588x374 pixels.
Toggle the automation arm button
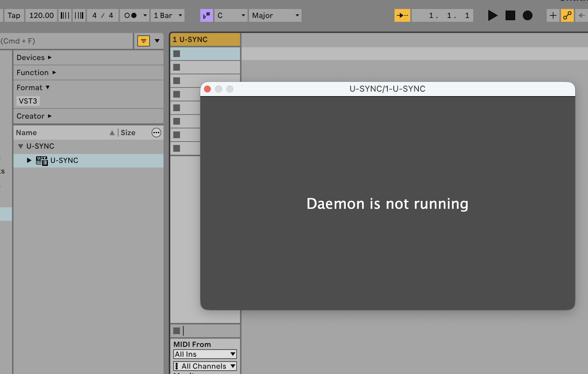[x=567, y=15]
